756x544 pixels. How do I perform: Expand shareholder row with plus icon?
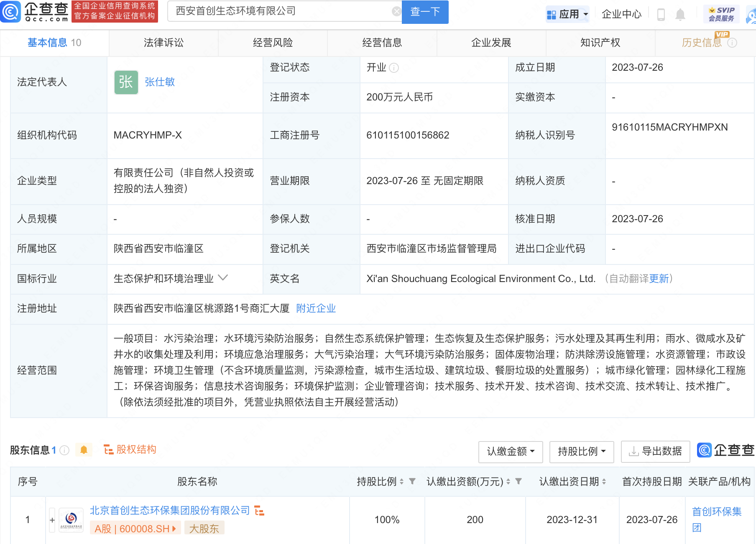tap(52, 520)
